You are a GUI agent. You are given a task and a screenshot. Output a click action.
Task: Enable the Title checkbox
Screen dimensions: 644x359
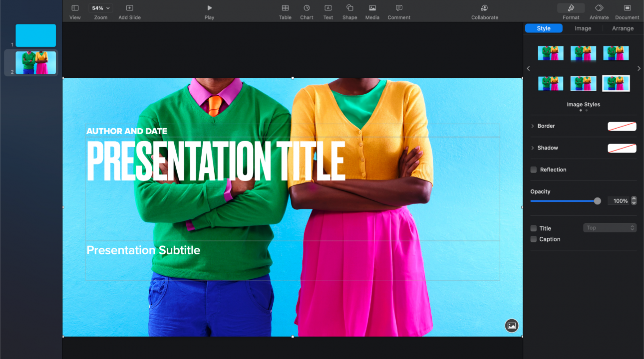pos(533,228)
